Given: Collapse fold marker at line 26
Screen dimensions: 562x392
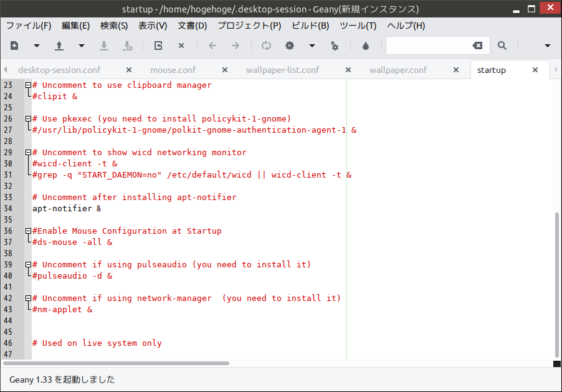Looking at the screenshot, I should pyautogui.click(x=28, y=118).
